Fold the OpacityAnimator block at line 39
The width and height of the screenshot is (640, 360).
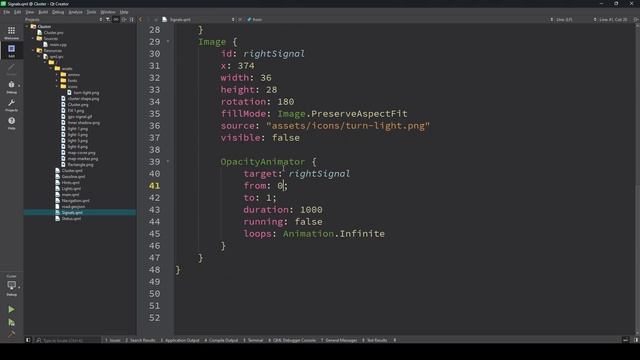point(168,162)
